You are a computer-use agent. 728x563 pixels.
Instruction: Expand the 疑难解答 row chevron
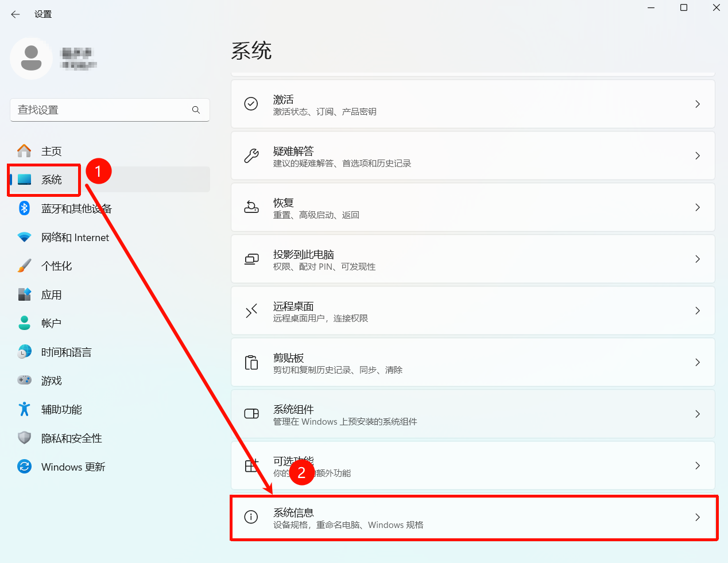point(698,156)
